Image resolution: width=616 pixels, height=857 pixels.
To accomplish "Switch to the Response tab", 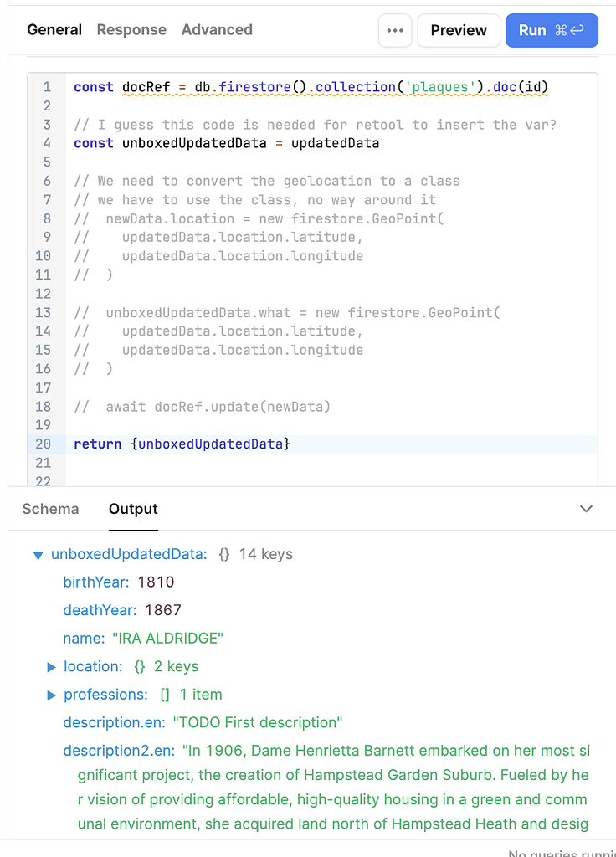I will pos(131,30).
